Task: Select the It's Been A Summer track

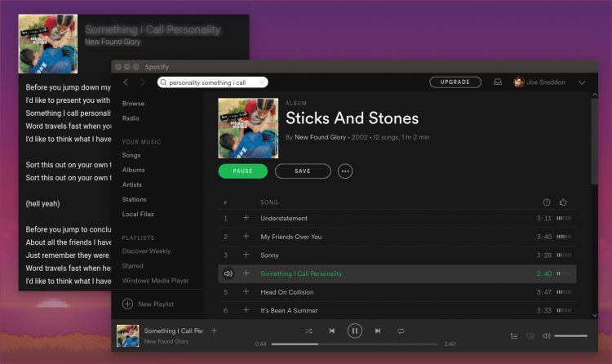Action: [x=397, y=310]
